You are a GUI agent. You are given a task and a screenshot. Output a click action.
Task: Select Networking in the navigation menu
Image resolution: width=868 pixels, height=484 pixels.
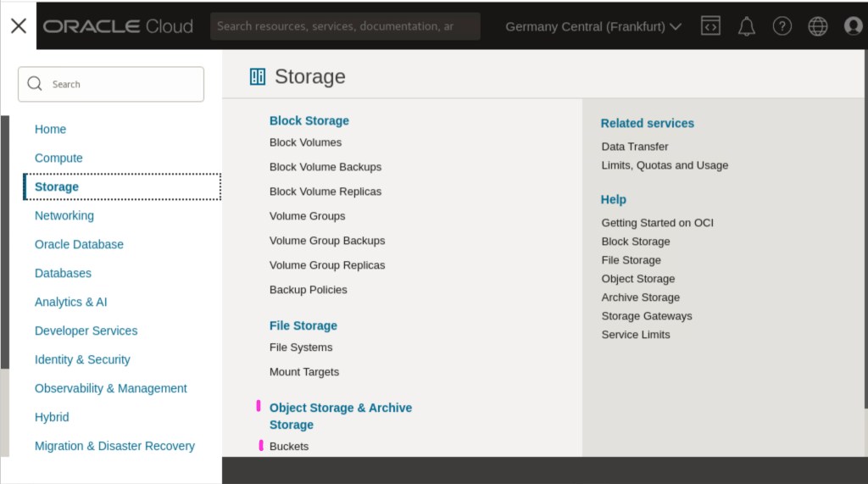point(64,215)
